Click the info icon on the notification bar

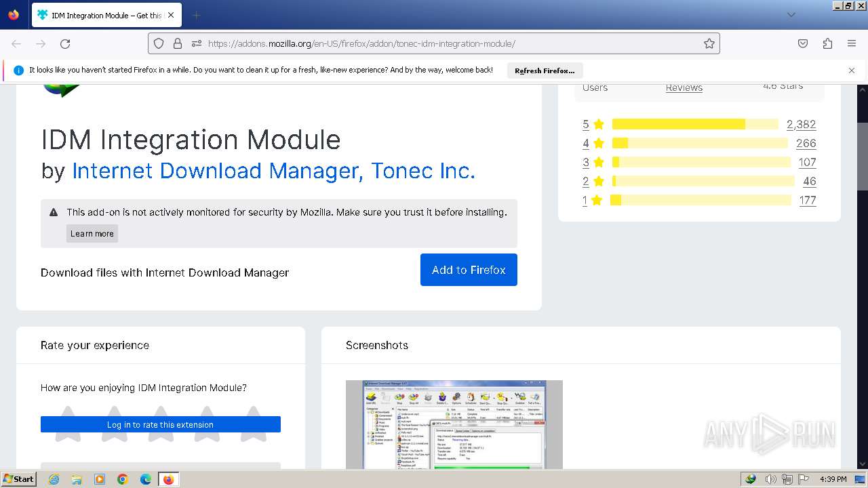18,70
